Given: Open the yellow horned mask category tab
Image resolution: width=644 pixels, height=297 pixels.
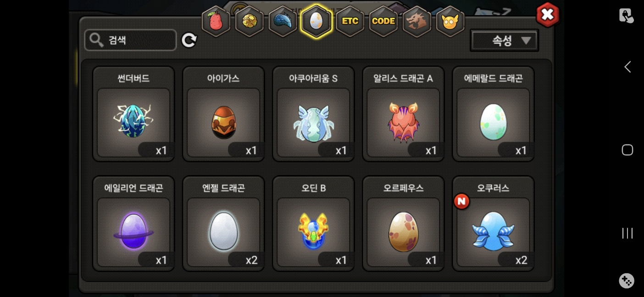Looking at the screenshot, I should pyautogui.click(x=450, y=21).
